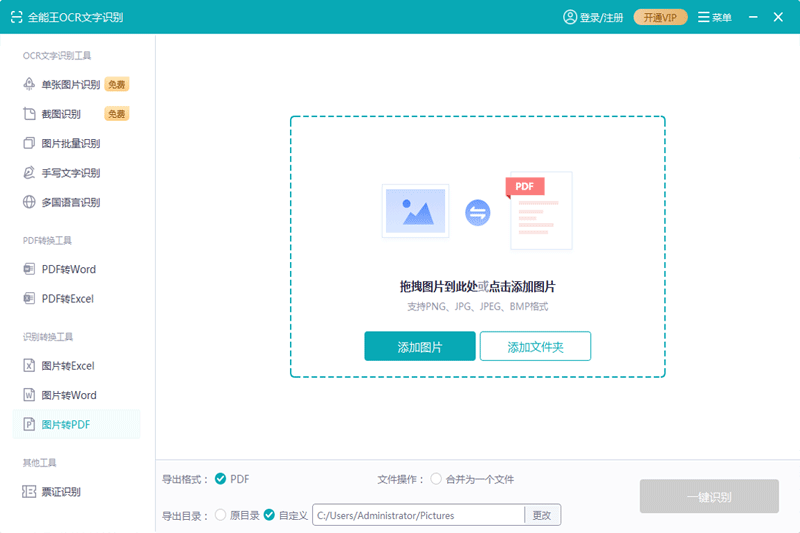Enable 合并为一个文件 option
The height and width of the screenshot is (533, 800).
coord(436,479)
